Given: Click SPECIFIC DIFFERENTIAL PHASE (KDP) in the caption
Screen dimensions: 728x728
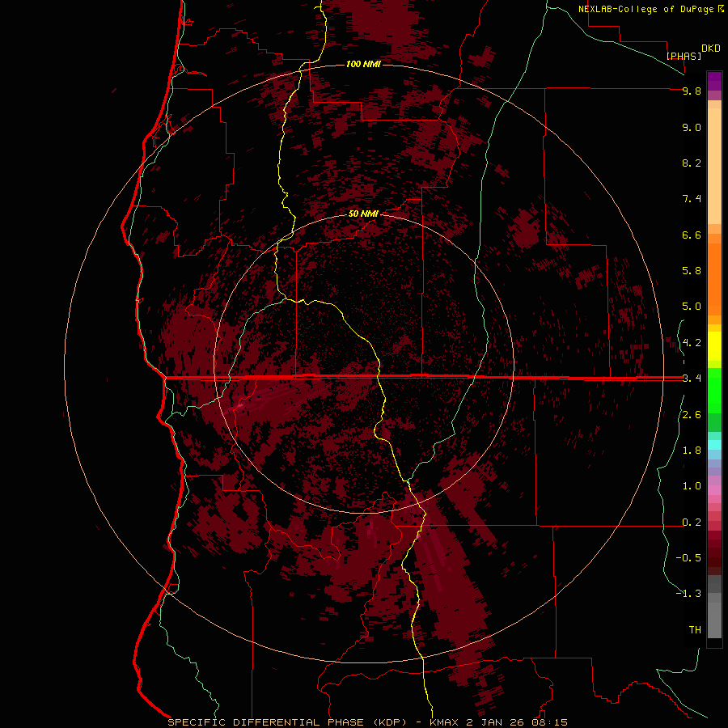Looking at the screenshot, I should (287, 722).
